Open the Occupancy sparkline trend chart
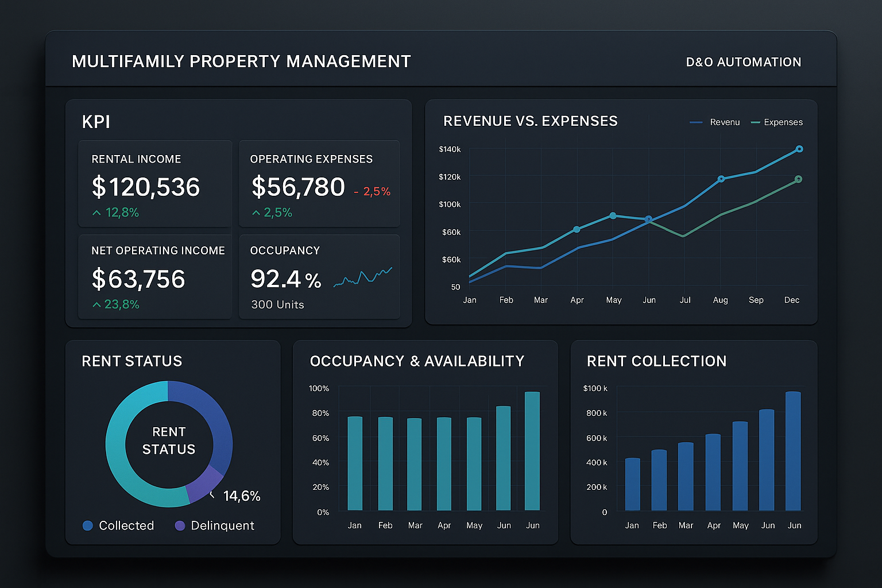 [362, 277]
